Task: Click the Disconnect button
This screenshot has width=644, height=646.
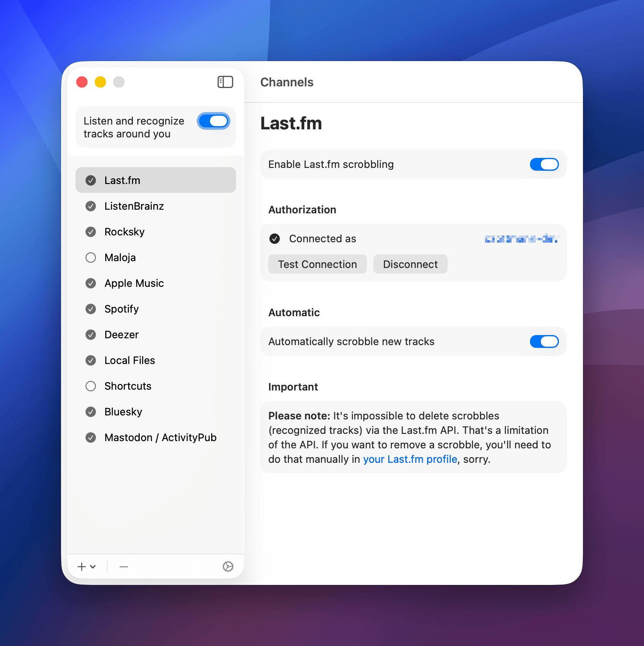Action: (410, 264)
